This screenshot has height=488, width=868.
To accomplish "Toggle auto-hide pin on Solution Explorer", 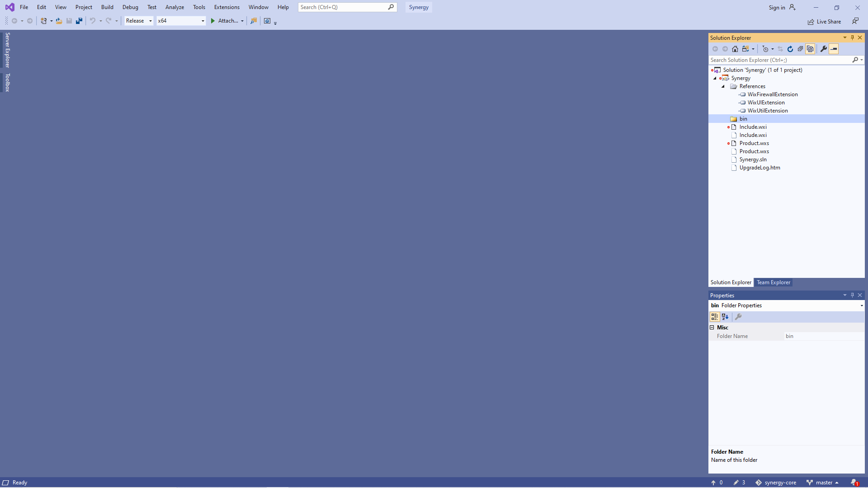I will (x=852, y=38).
